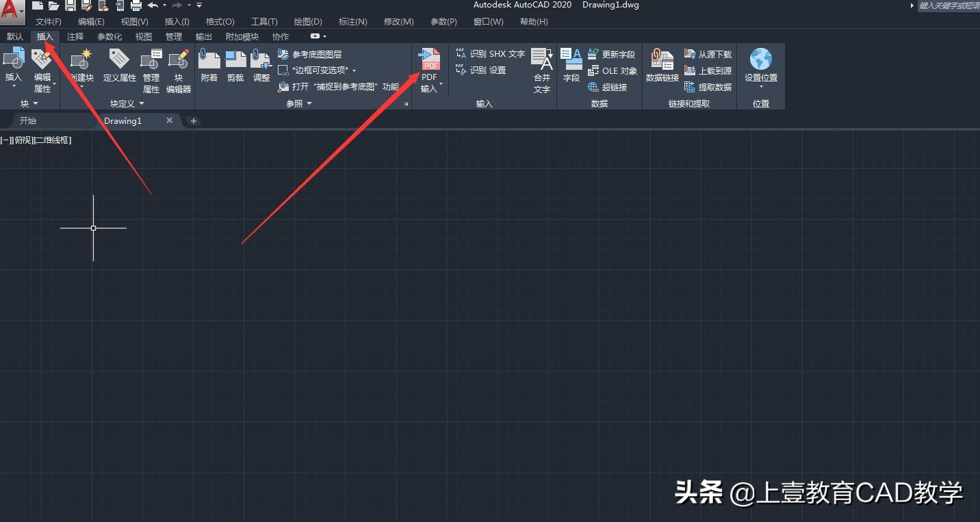Click the 数据链接 (Data Link) icon

point(661,65)
